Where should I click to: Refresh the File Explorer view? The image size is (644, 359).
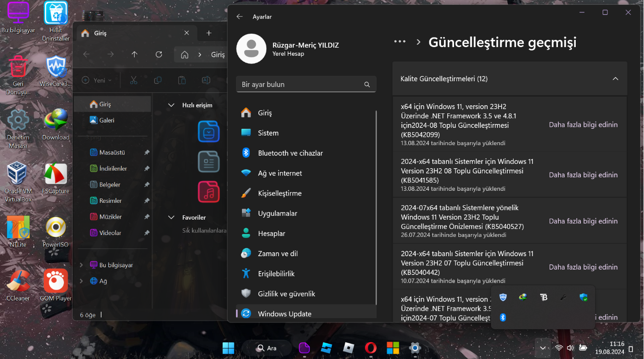coord(159,54)
